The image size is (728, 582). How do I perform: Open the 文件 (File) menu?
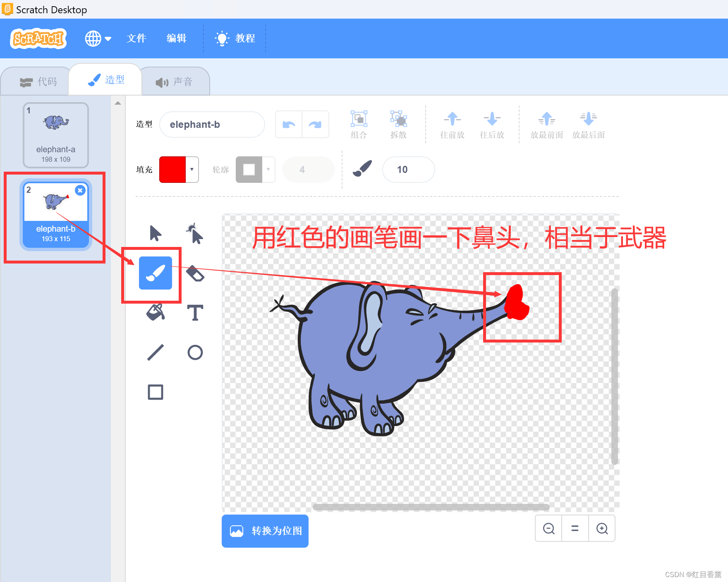pyautogui.click(x=136, y=38)
